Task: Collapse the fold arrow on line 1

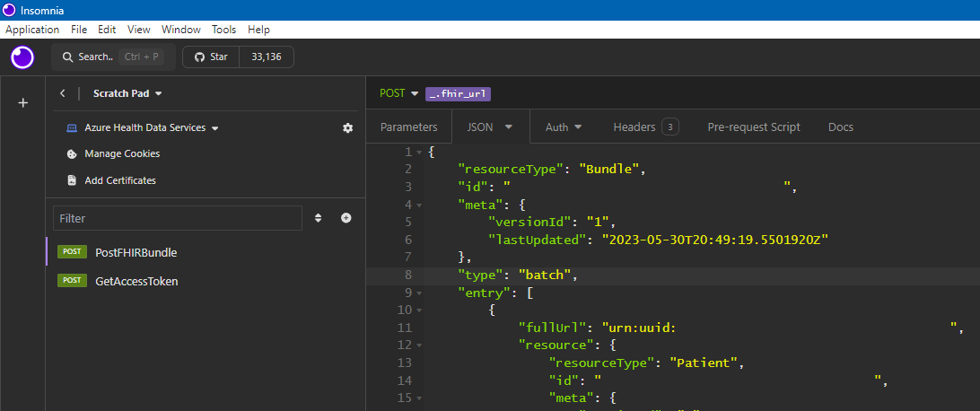Action: click(419, 153)
